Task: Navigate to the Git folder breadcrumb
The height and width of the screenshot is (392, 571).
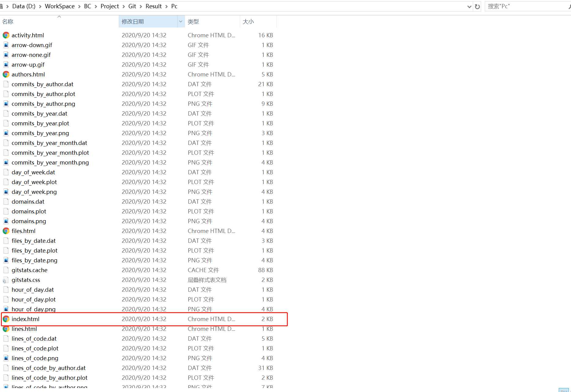Action: [132, 6]
